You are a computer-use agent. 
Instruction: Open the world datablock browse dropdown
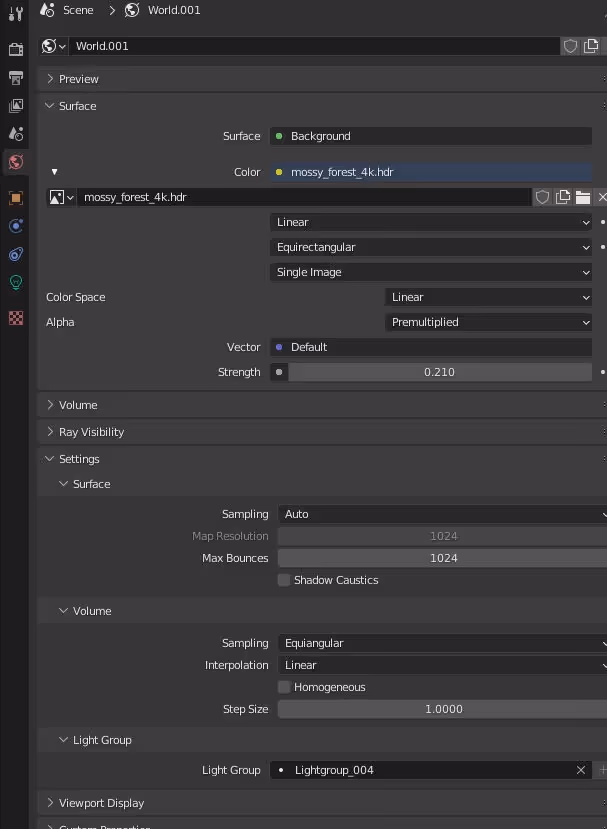coord(53,46)
